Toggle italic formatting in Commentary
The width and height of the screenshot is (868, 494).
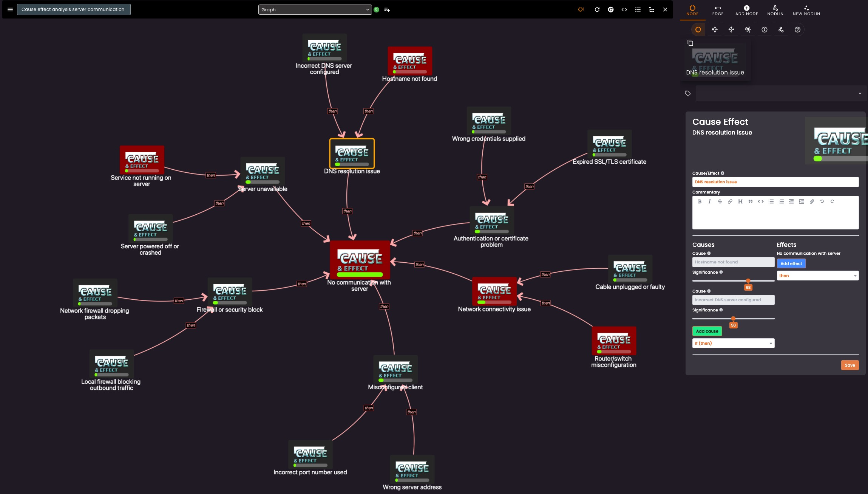710,201
